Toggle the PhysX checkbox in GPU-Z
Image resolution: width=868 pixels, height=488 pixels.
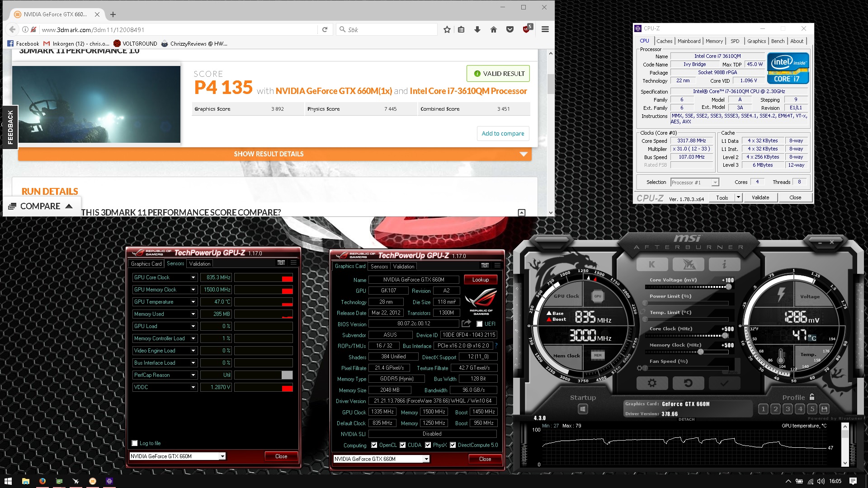point(428,445)
